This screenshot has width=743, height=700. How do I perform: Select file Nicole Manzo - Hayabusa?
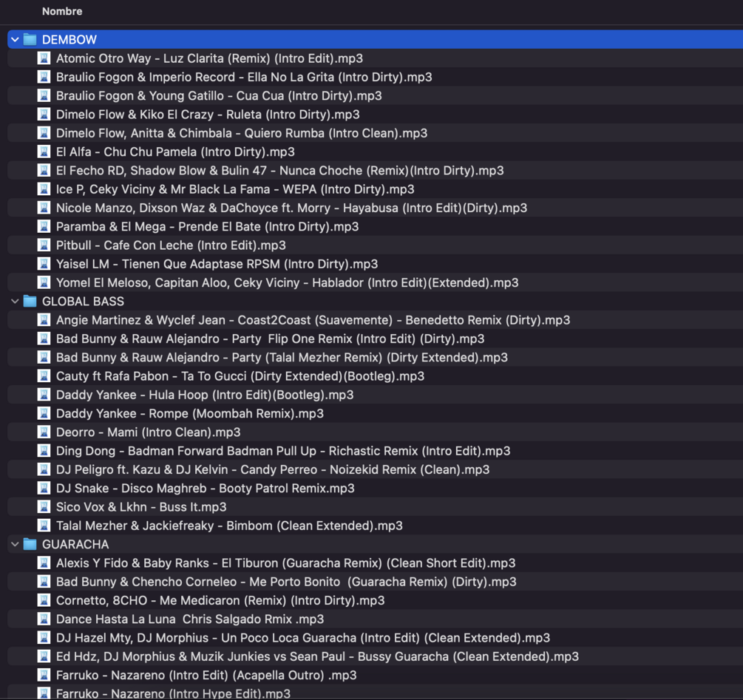(291, 208)
